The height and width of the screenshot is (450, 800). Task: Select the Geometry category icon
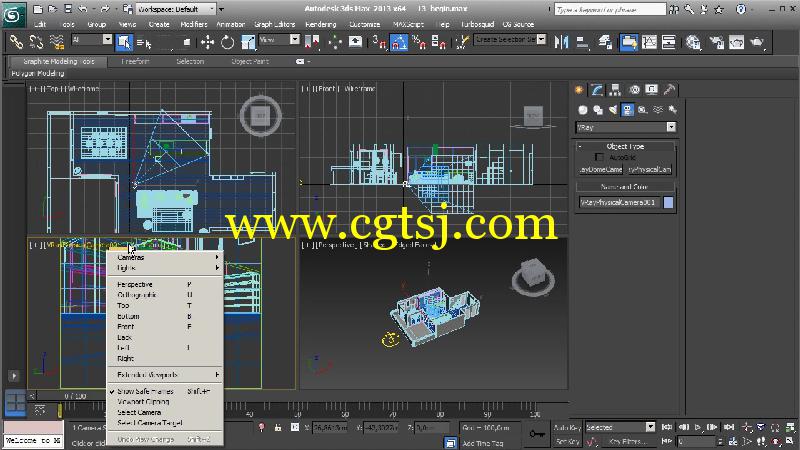[x=583, y=110]
